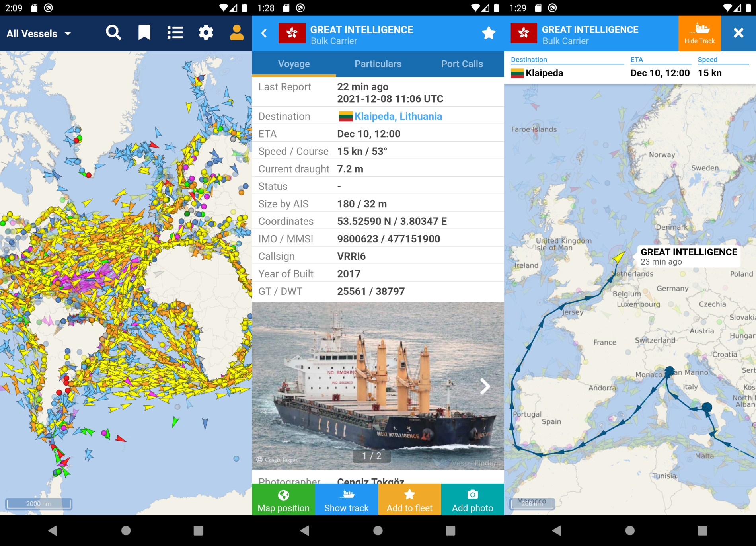Viewport: 756px width, 546px height.
Task: Tap the Hong Kong flag in the track header
Action: tap(524, 33)
